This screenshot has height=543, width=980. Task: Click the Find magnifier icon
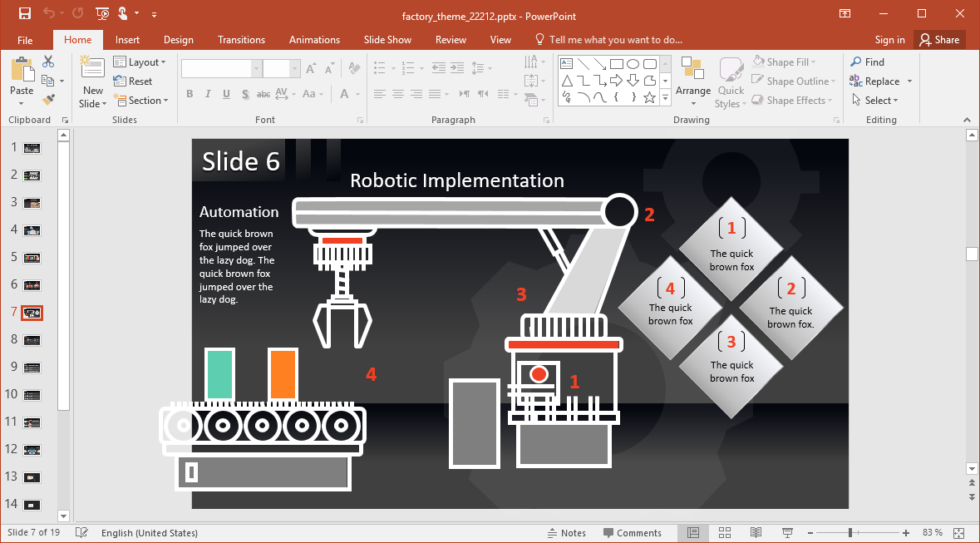click(855, 62)
